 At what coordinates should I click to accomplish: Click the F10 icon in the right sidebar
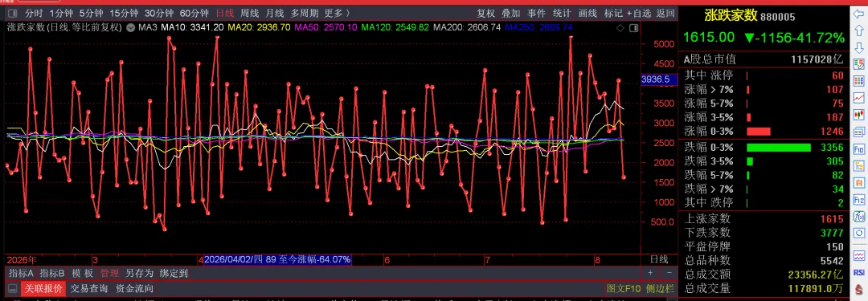[859, 148]
